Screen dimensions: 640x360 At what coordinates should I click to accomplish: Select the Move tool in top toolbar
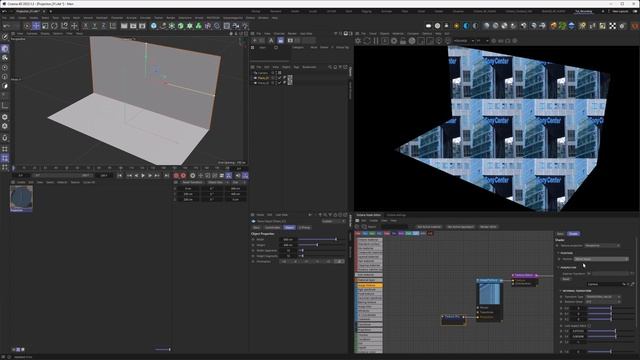point(36,26)
